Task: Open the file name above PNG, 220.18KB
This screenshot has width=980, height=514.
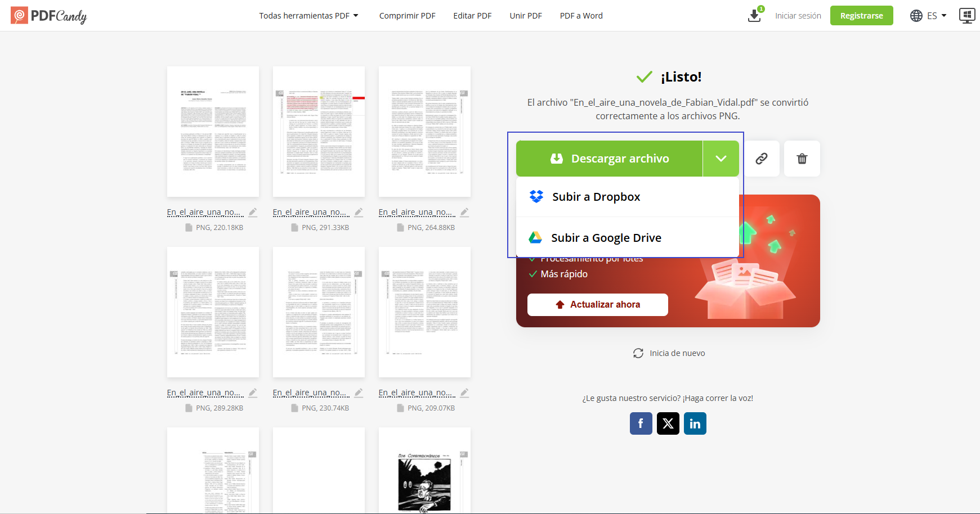Action: pyautogui.click(x=205, y=212)
